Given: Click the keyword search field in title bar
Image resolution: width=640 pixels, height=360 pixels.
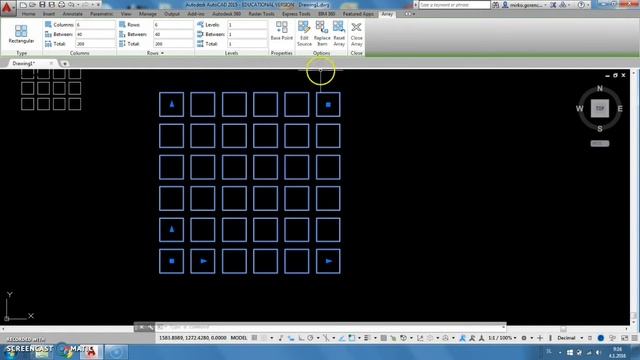Looking at the screenshot, I should click(x=454, y=5).
